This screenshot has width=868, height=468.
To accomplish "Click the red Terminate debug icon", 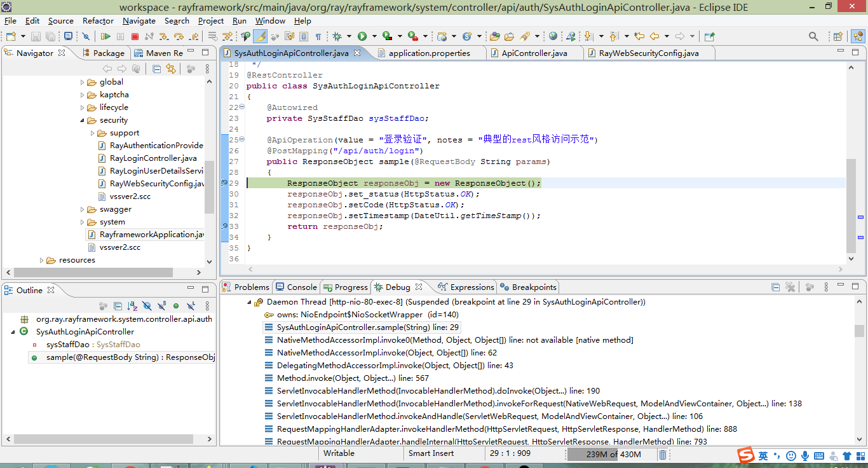I will click(x=135, y=36).
